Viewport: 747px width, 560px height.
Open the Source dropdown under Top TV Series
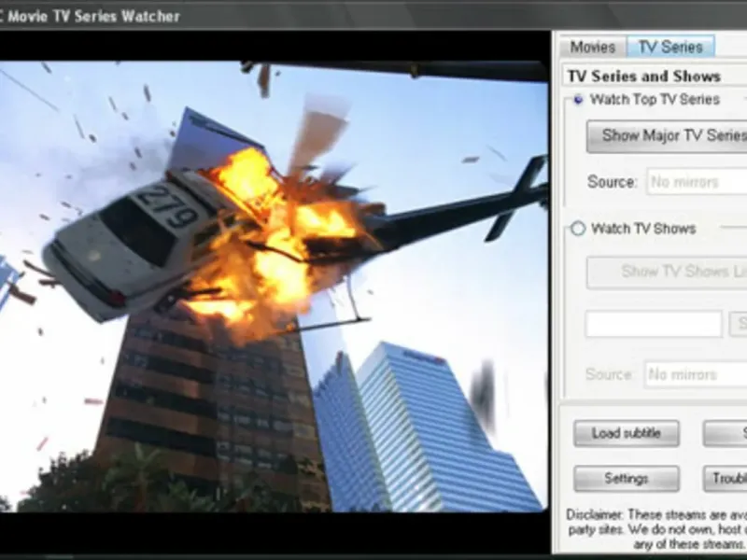pos(697,181)
